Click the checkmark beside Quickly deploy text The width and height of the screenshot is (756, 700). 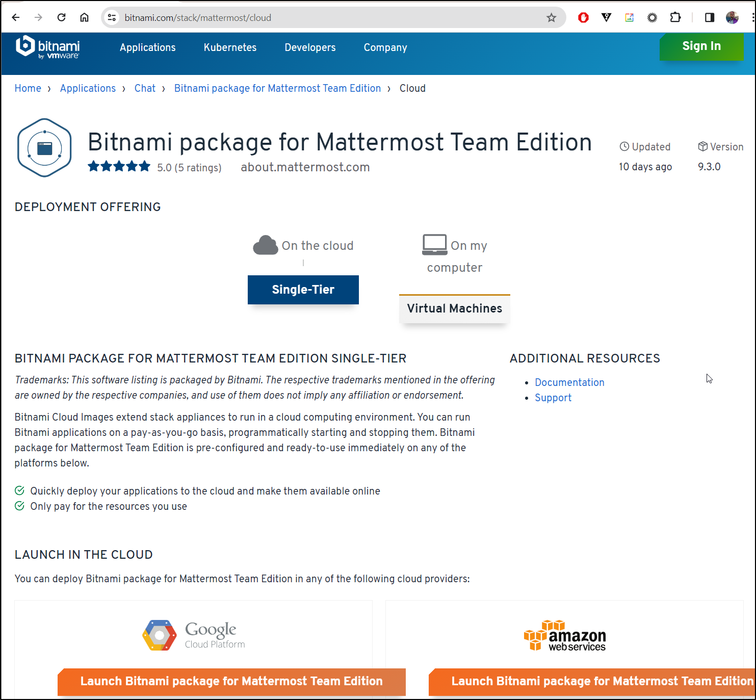point(19,490)
